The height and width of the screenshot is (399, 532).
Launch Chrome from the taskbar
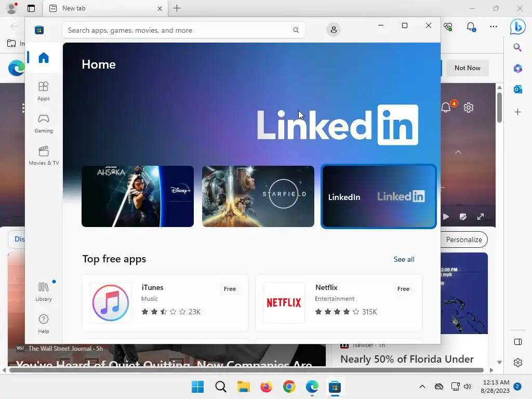click(x=289, y=387)
